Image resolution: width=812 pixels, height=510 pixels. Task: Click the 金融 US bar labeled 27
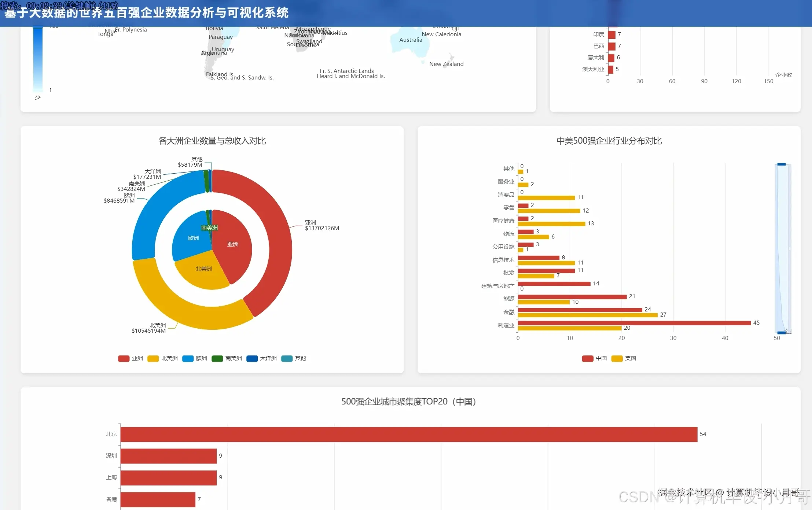(587, 315)
